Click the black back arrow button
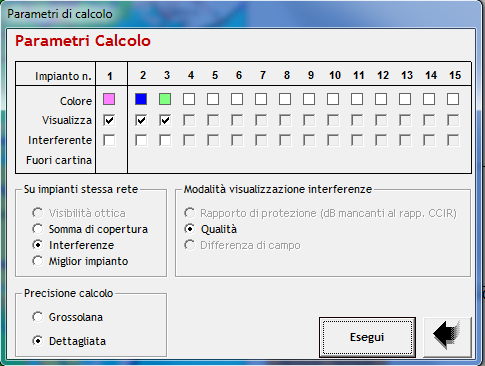The height and width of the screenshot is (366, 485). (447, 337)
